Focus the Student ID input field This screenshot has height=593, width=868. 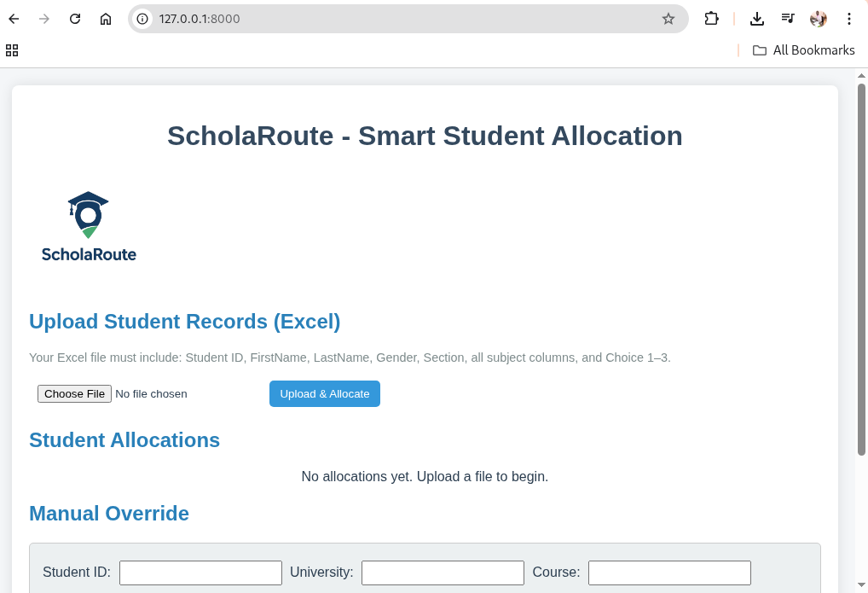pyautogui.click(x=201, y=573)
